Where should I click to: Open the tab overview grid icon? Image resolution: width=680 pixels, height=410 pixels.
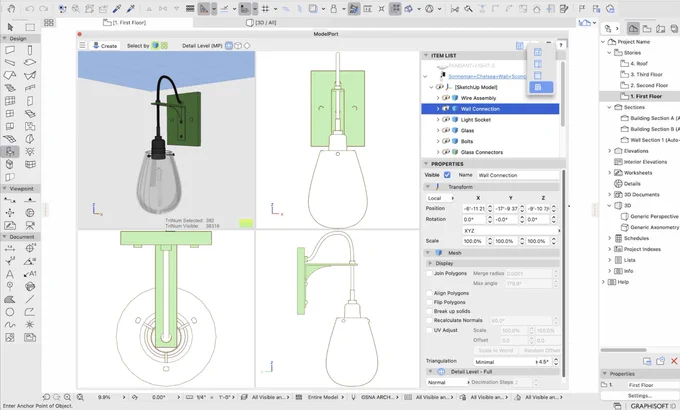pyautogui.click(x=49, y=23)
